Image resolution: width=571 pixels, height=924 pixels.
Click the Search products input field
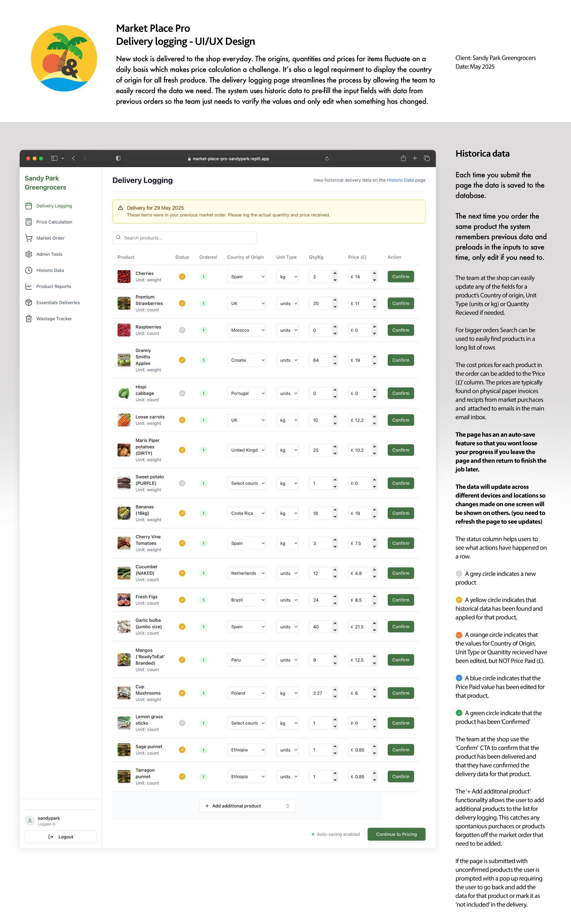(x=184, y=238)
